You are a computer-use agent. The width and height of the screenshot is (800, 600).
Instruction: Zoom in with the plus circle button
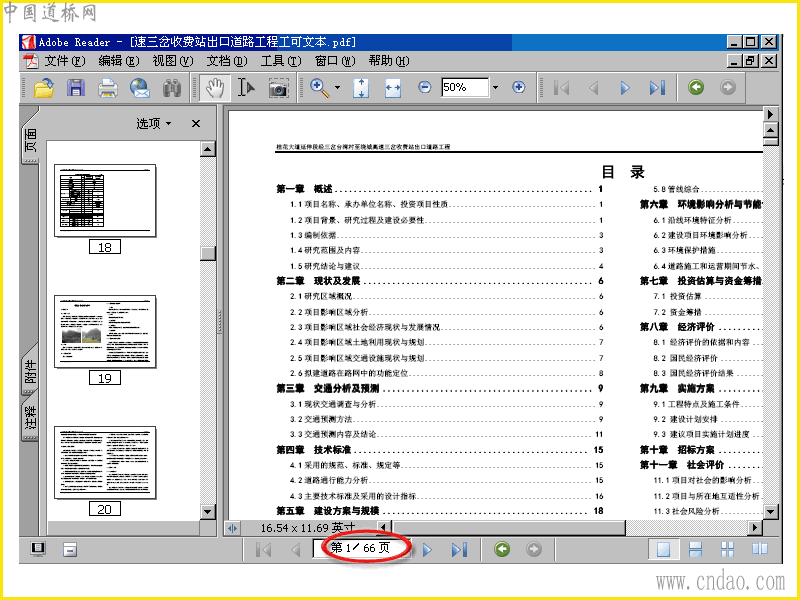(518, 87)
